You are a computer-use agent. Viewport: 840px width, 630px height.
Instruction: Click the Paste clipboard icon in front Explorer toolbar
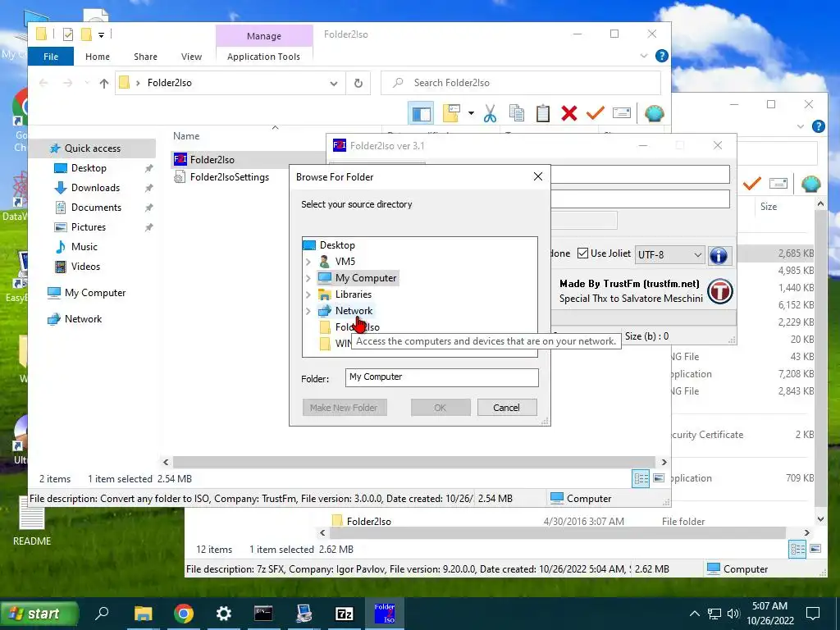coord(543,113)
